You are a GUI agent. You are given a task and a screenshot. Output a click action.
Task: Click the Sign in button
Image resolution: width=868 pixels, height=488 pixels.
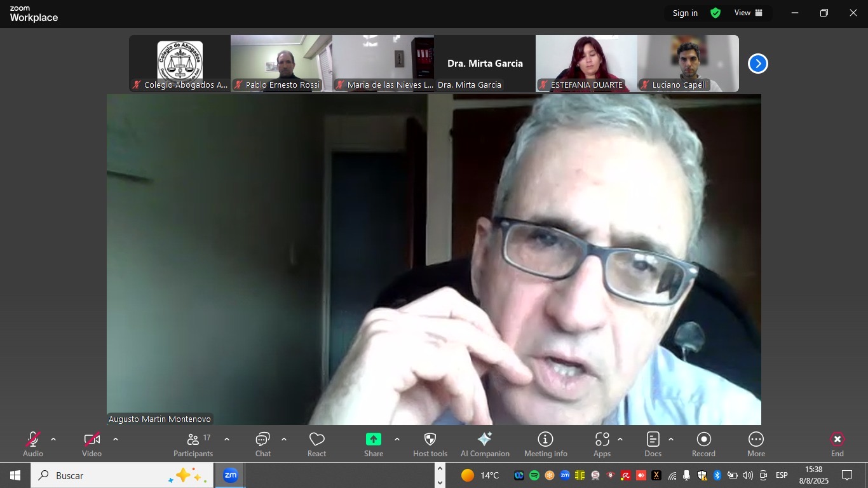tap(685, 13)
